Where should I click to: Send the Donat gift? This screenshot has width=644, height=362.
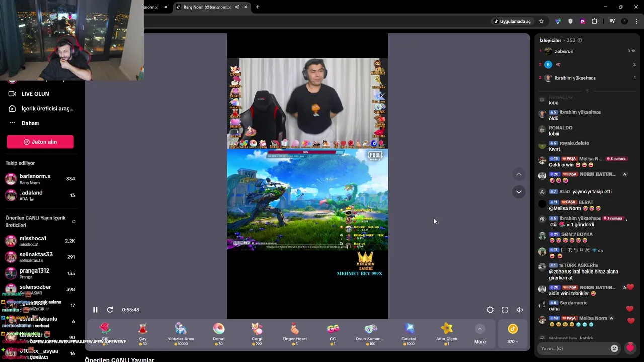click(219, 334)
